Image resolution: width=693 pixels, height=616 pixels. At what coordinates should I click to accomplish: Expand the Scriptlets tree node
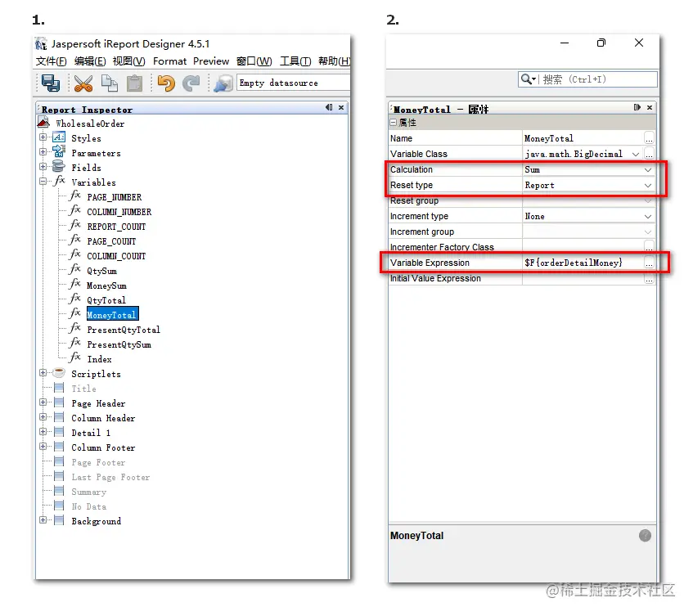[43, 373]
